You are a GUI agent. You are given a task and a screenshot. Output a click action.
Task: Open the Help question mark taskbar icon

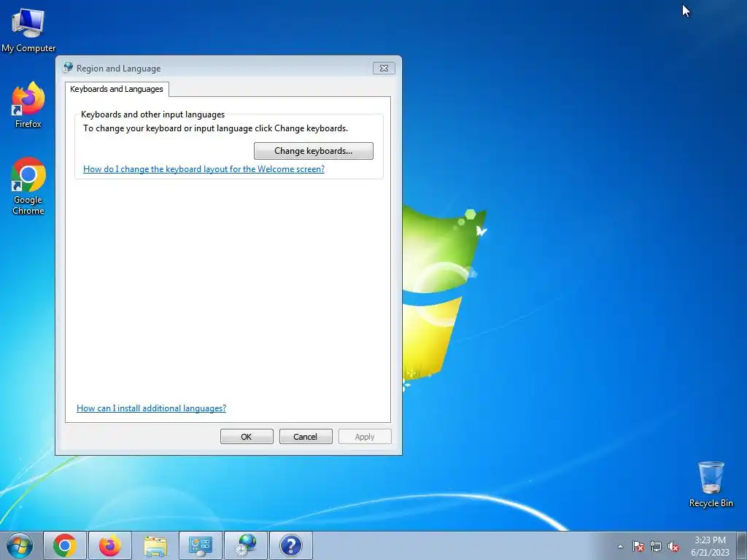291,545
